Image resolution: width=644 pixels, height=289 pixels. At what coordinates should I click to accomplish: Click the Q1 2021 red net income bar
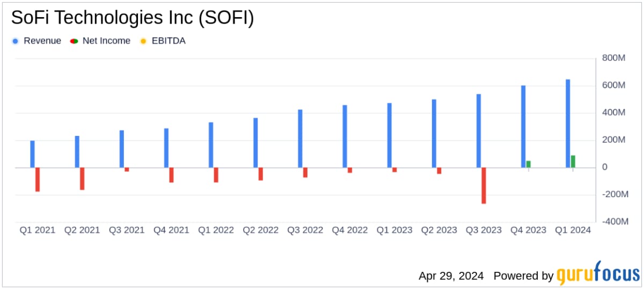(38, 179)
